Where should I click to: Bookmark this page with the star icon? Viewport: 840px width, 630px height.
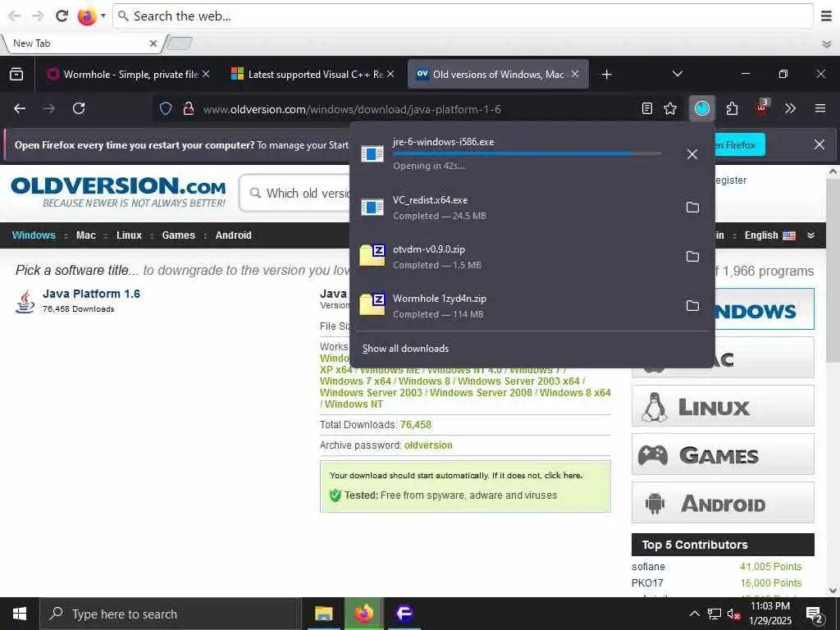click(x=670, y=109)
